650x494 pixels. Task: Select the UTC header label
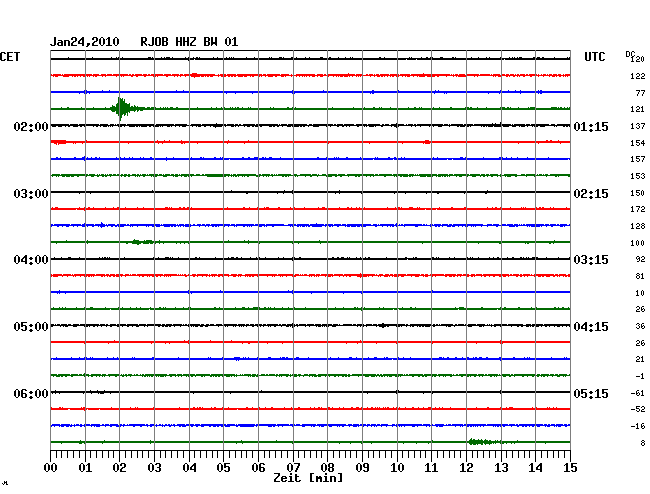point(594,57)
